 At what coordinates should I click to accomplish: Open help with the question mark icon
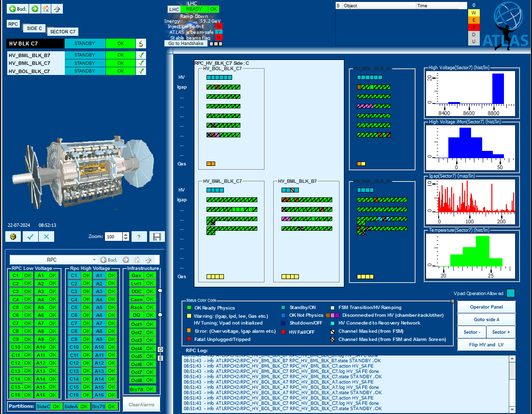(139, 237)
